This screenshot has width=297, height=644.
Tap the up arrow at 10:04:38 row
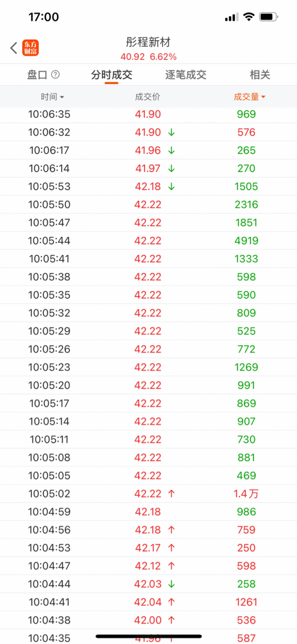171,620
